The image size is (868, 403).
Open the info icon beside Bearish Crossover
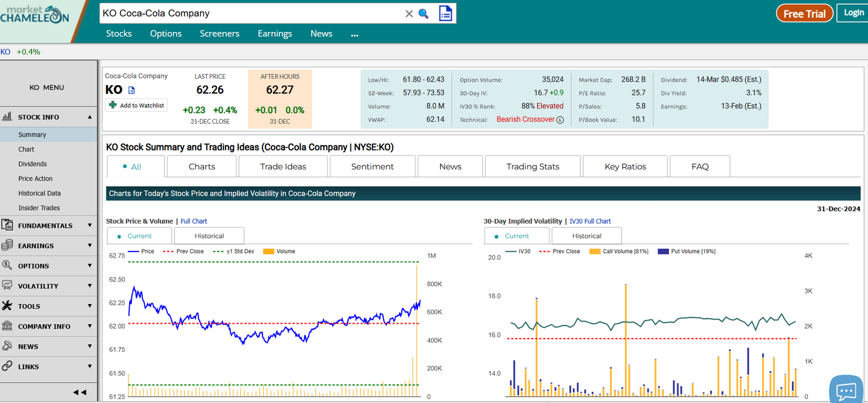click(560, 120)
